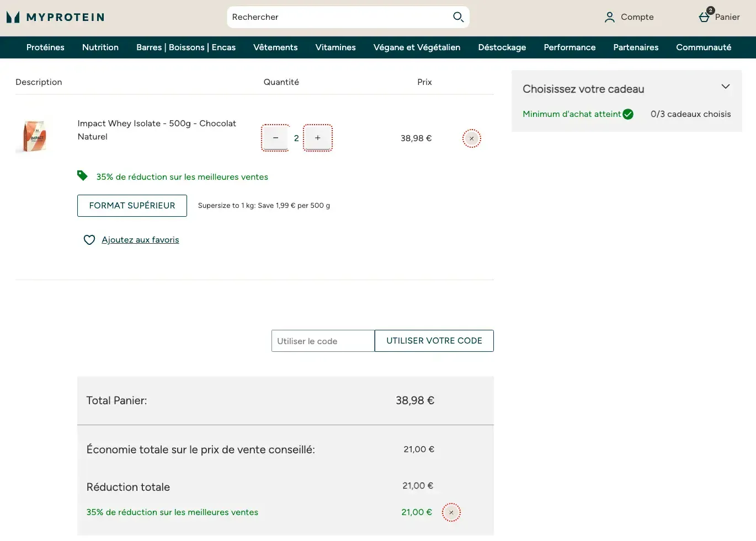The width and height of the screenshot is (756, 541).
Task: Open the Nutrition menu
Action: [100, 47]
